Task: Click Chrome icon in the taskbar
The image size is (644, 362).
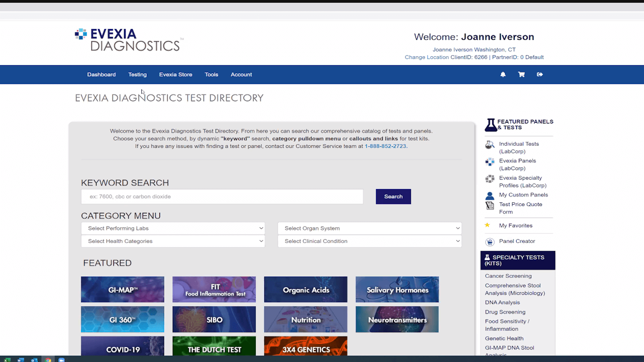Action: (48, 359)
